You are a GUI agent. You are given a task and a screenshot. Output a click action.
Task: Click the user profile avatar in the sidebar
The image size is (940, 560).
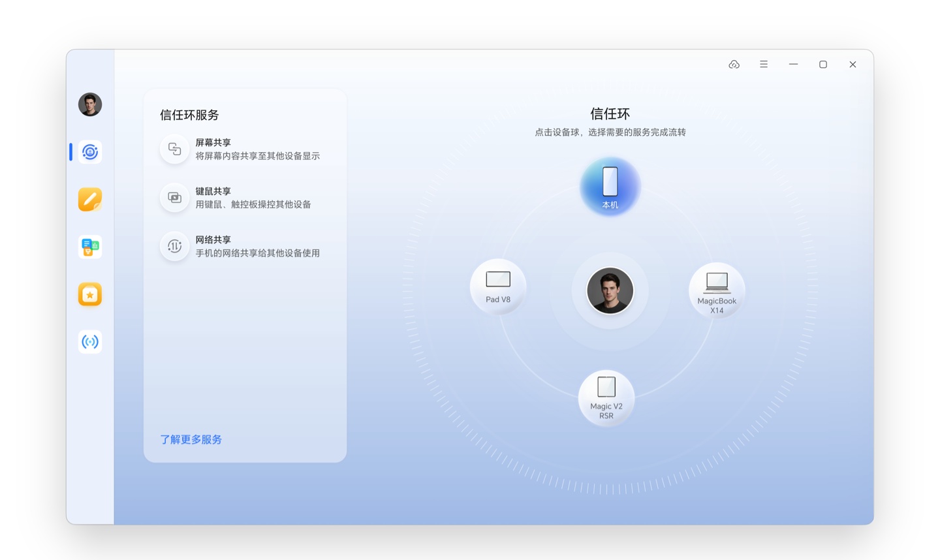[x=90, y=104]
